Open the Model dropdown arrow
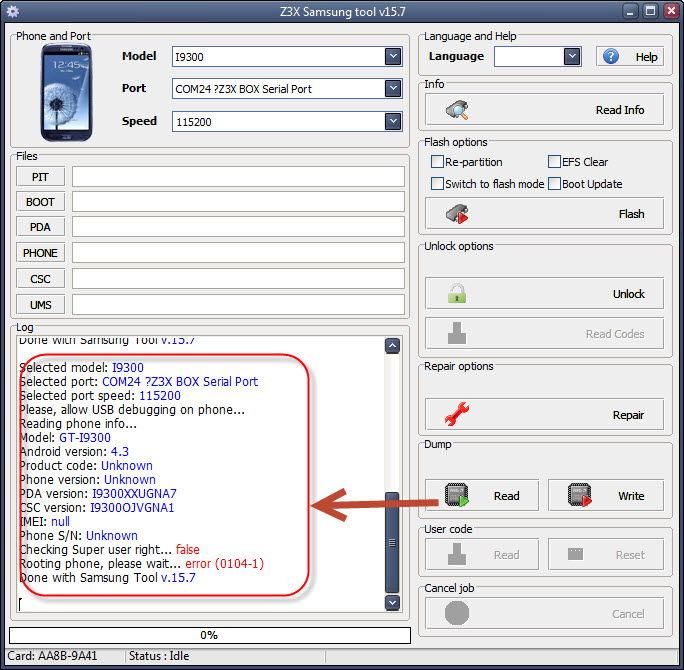This screenshot has height=670, width=684. 393,56
